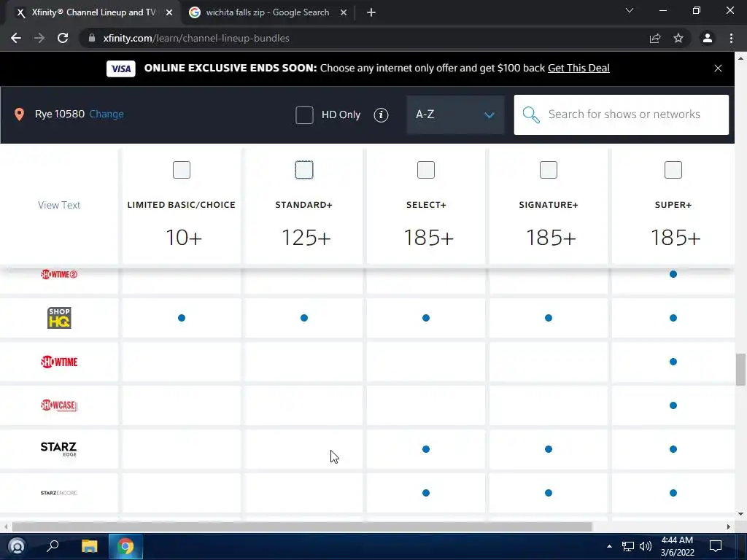Viewport: 747px width, 560px height.
Task: Open notification center icon
Action: (716, 546)
